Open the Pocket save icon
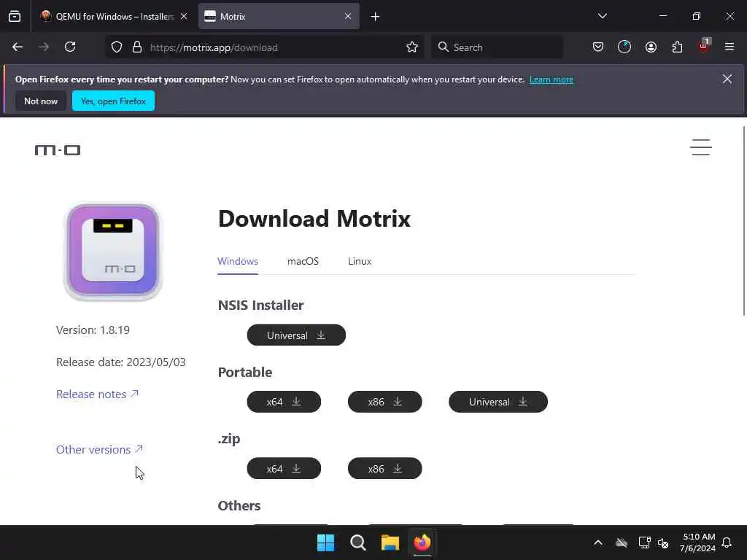Image resolution: width=747 pixels, height=560 pixels. point(598,47)
